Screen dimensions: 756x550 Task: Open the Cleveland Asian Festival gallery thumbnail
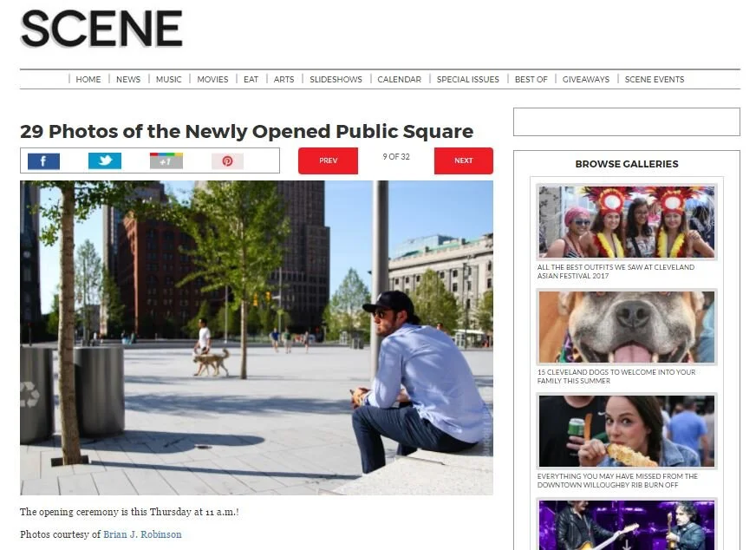(626, 222)
